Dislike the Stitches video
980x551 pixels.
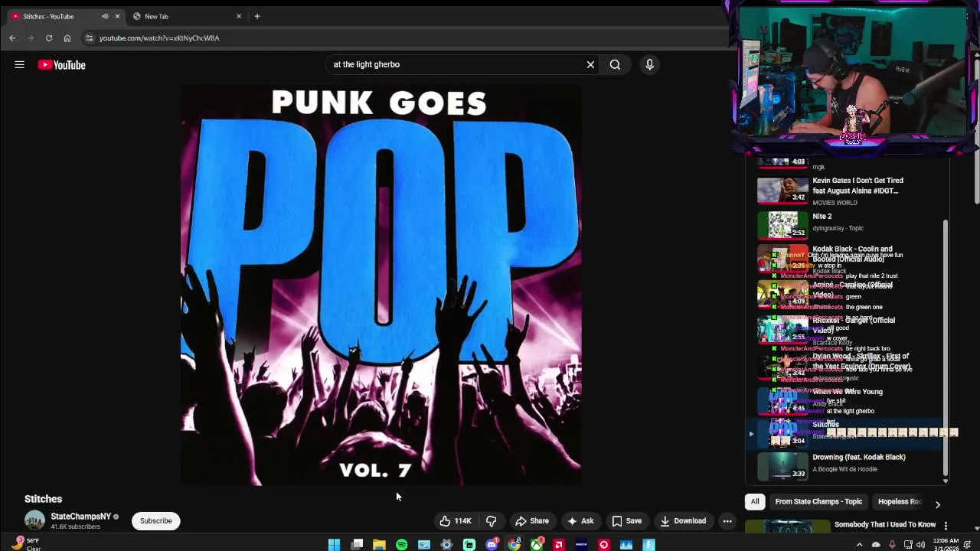coord(492,521)
